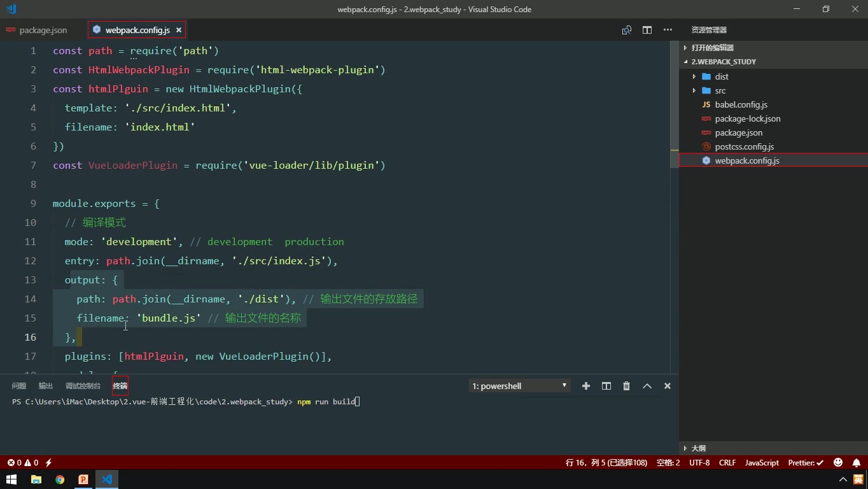This screenshot has width=868, height=489.
Task: Open postcss.config.js from the explorer
Action: point(744,146)
